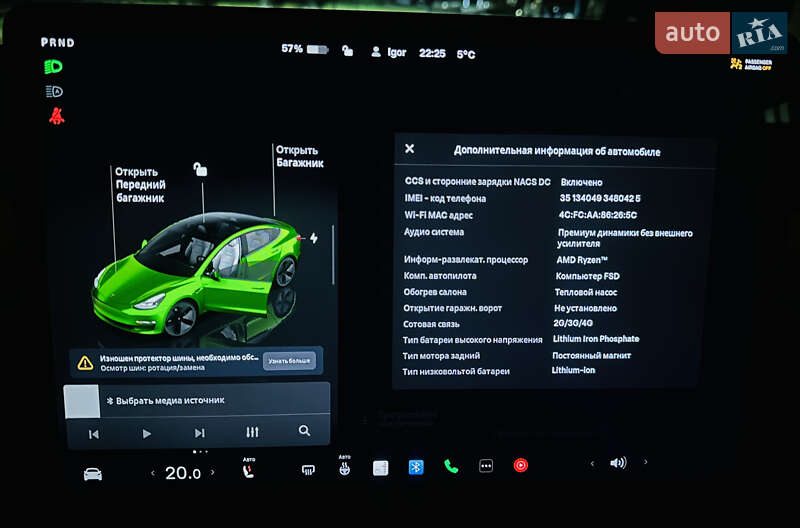Tap the PRND gear indicator
This screenshot has width=800, height=528.
58,42
